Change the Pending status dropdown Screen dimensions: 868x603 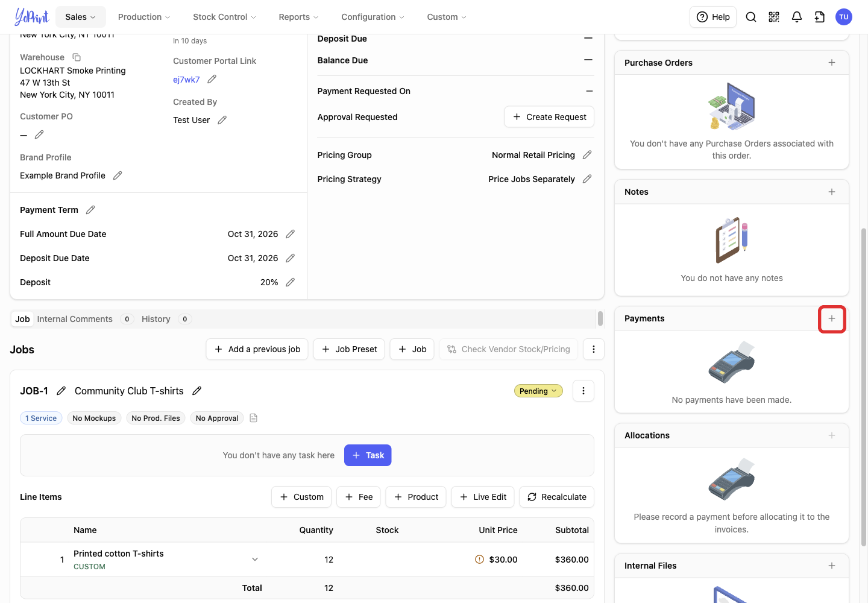coord(538,391)
